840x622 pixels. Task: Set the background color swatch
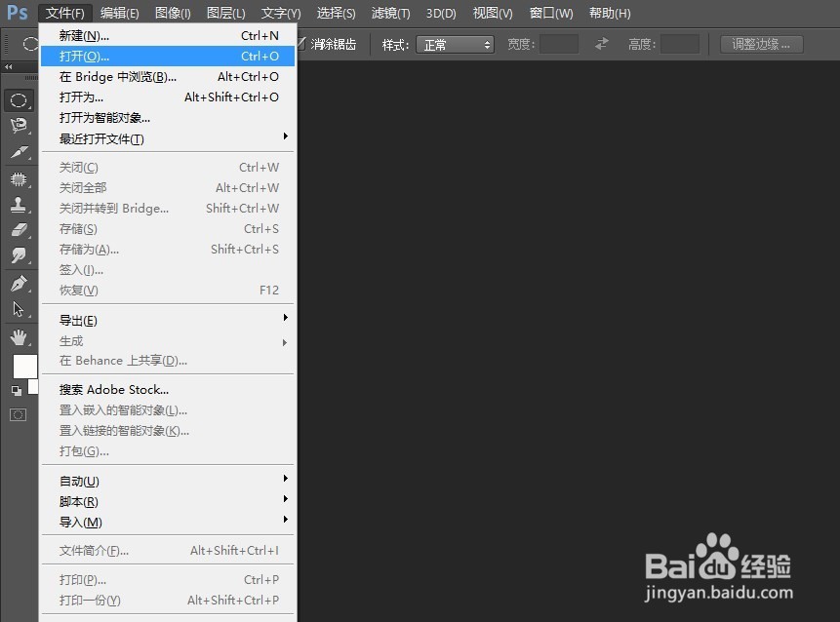tap(33, 386)
